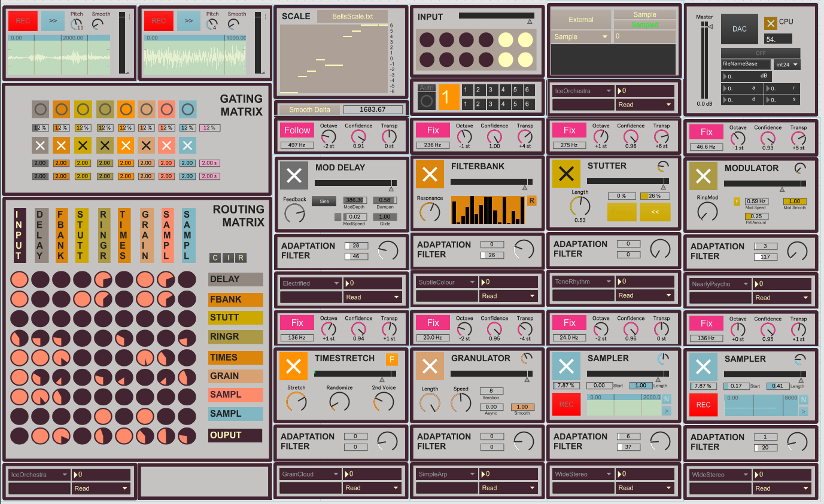The height and width of the screenshot is (504, 824).
Task: Click the C button in routing matrix
Action: coord(214,258)
